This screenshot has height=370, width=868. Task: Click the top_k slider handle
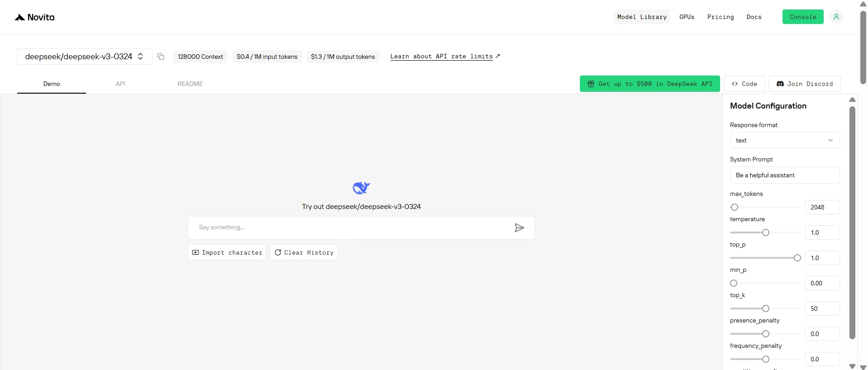tap(766, 308)
